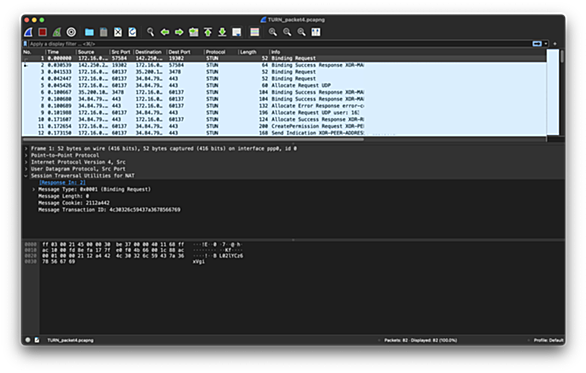The height and width of the screenshot is (373, 586).
Task: Save this capture file toolbar icon
Action: [104, 32]
